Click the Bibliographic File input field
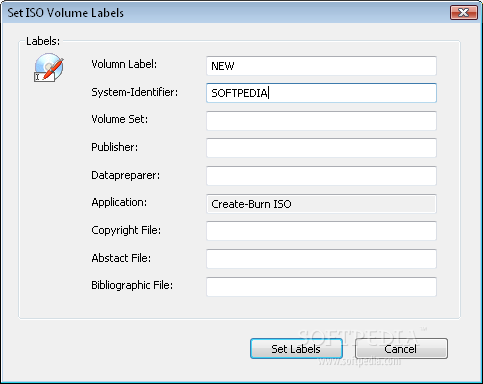Screen dimensions: 483x384 tap(321, 287)
